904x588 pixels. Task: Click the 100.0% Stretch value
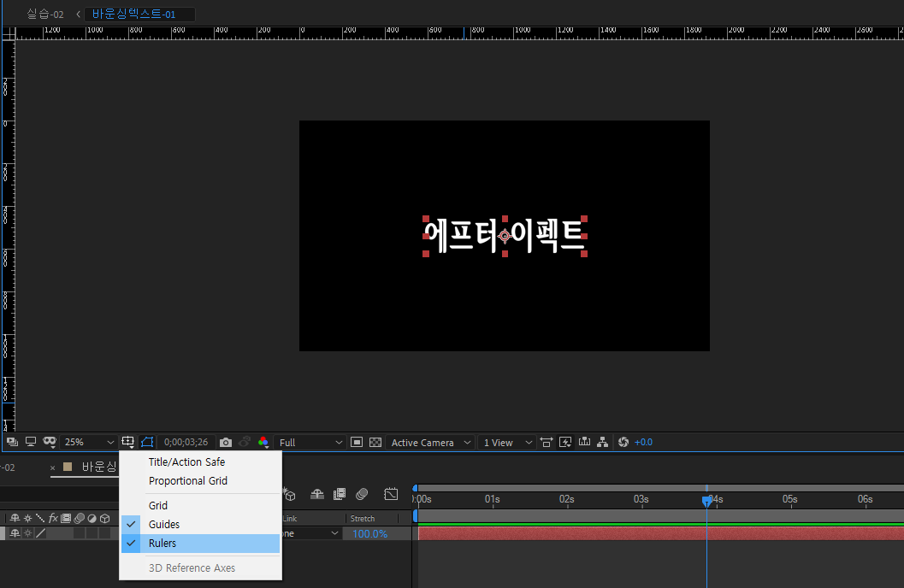369,534
